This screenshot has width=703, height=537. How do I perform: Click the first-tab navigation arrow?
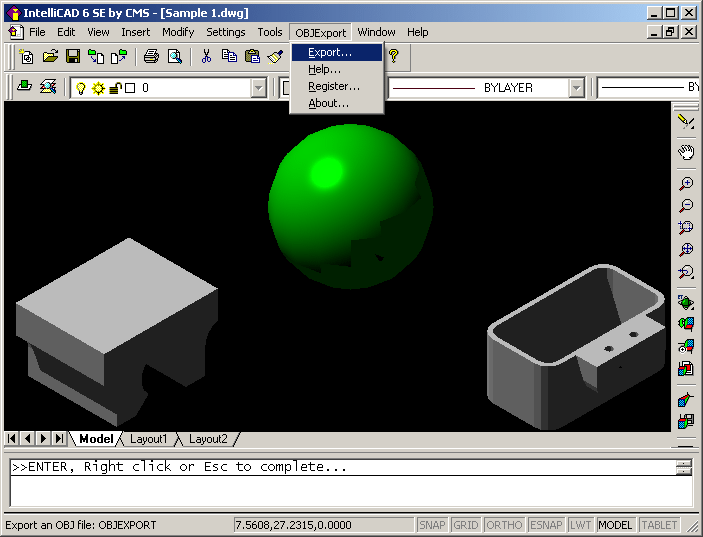point(12,438)
